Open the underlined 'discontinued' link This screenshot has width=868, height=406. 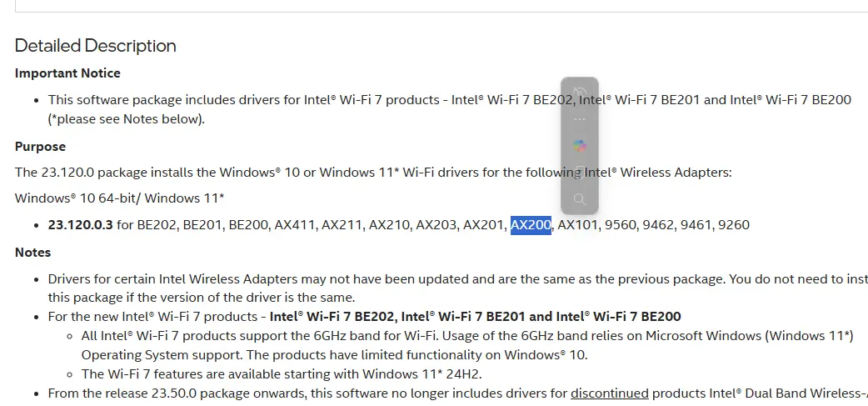[x=610, y=393]
